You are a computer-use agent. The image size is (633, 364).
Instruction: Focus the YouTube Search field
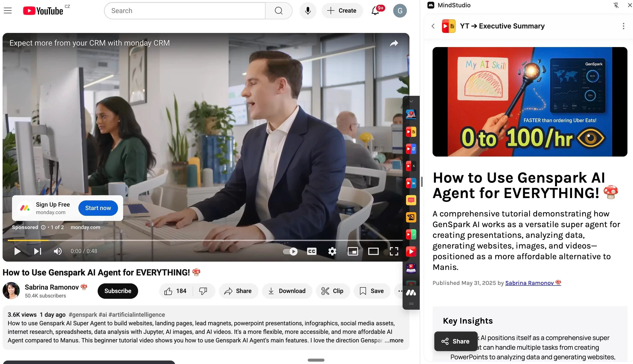pyautogui.click(x=185, y=11)
